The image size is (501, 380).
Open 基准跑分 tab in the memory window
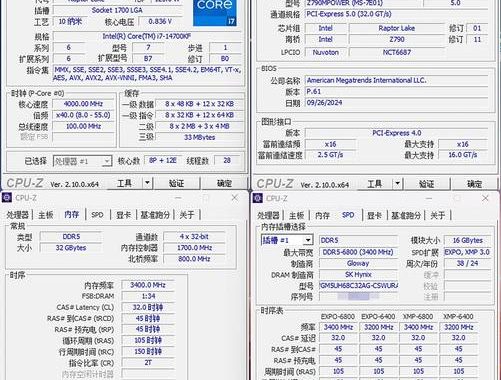[155, 215]
